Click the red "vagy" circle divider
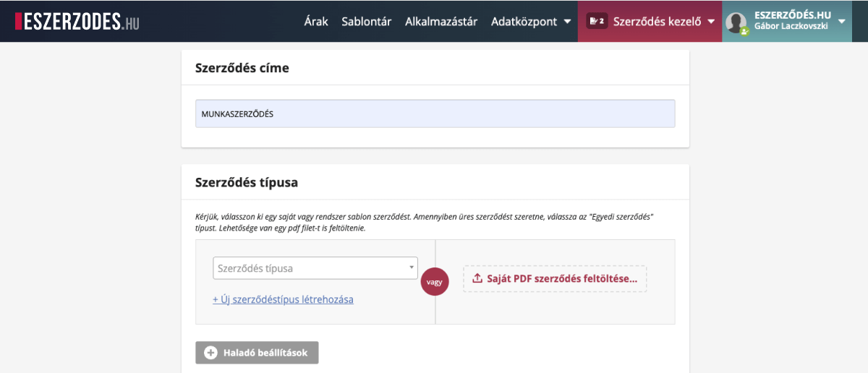Viewport: 868px width, 373px height. click(435, 282)
